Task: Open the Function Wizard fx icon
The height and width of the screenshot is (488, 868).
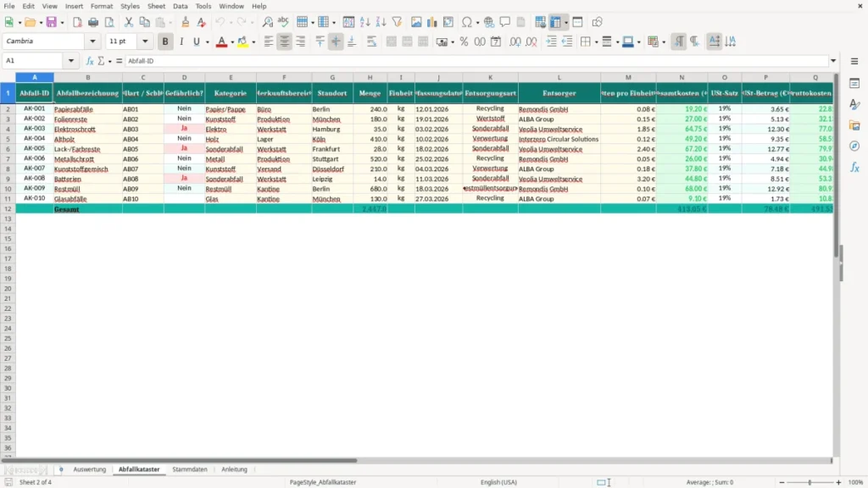Action: [90, 61]
